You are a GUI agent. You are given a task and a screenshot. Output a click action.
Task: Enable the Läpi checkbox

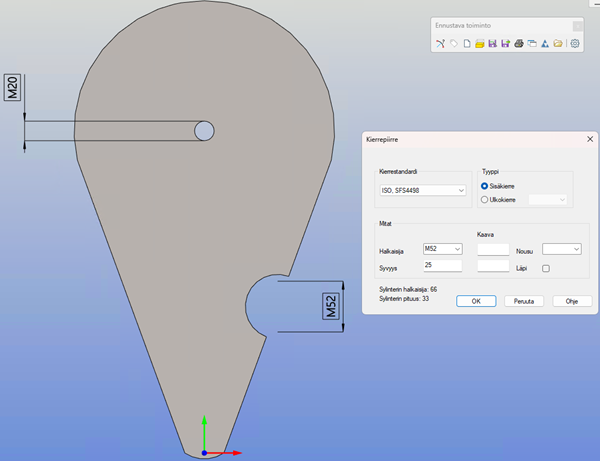[546, 268]
